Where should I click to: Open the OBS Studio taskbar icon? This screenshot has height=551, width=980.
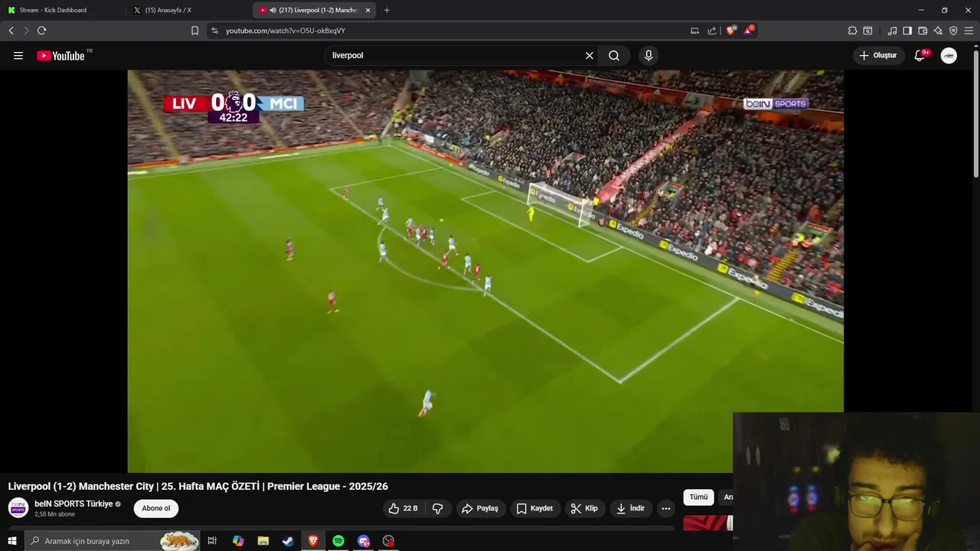(x=388, y=541)
